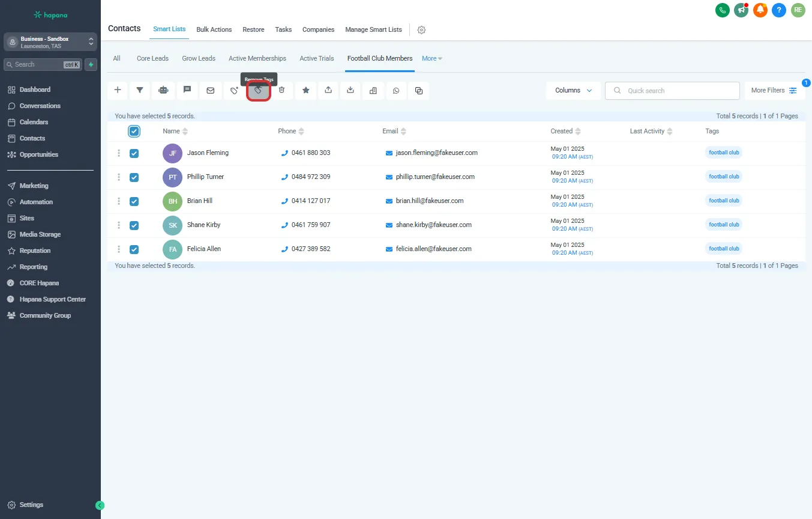Untick the checkbox for Shane Kirby

(134, 225)
